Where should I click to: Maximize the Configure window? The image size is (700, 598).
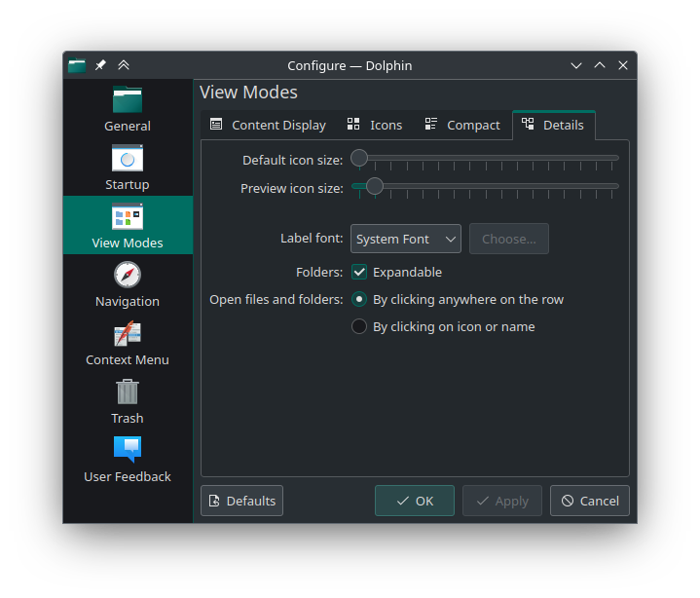[600, 65]
